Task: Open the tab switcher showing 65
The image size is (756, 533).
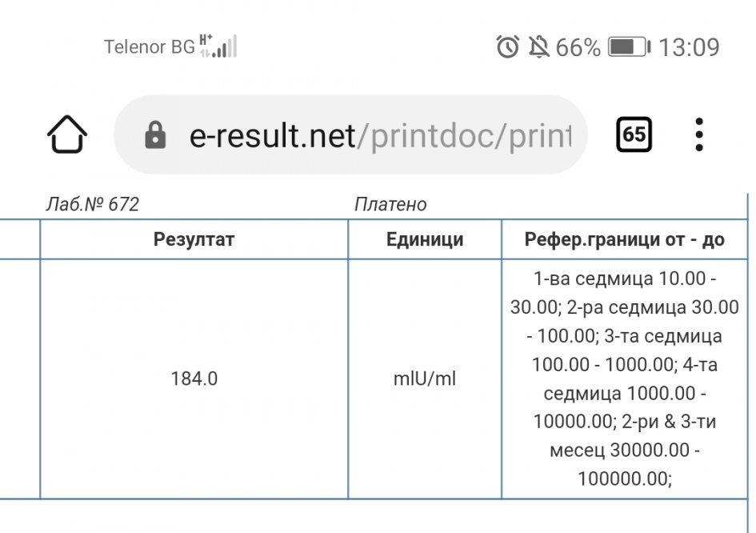Action: [x=634, y=134]
